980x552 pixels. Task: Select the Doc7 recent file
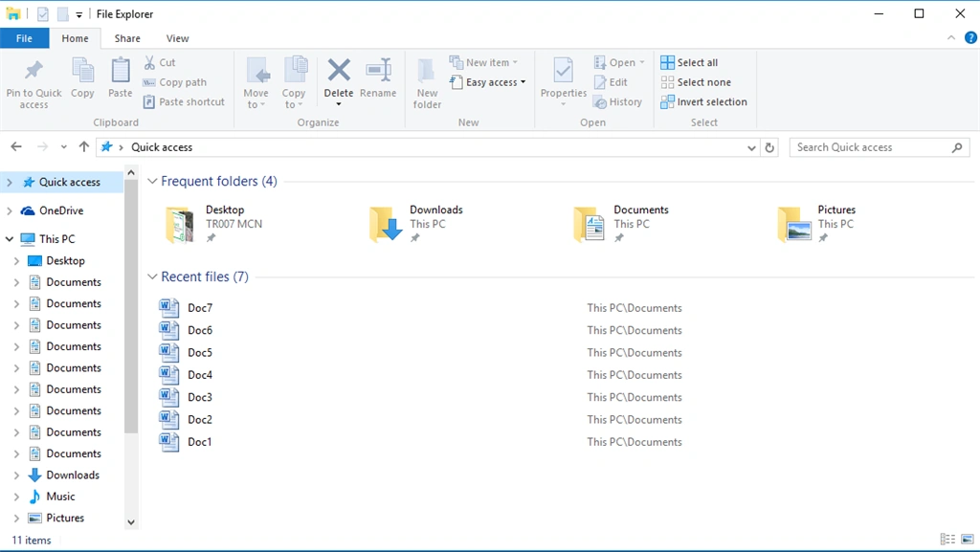click(200, 308)
